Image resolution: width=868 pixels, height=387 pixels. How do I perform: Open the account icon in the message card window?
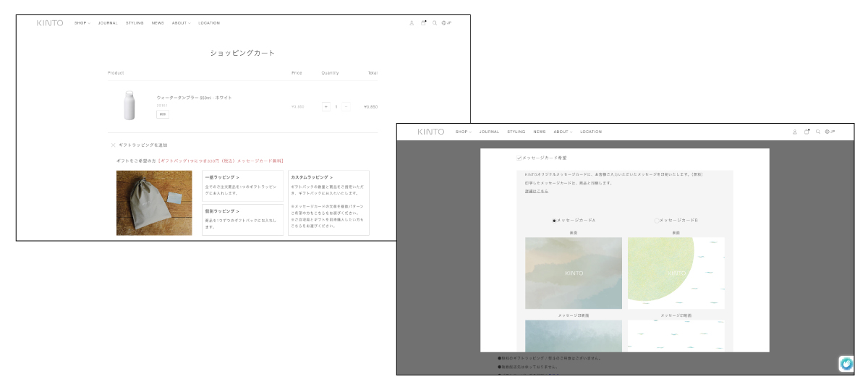pos(794,132)
